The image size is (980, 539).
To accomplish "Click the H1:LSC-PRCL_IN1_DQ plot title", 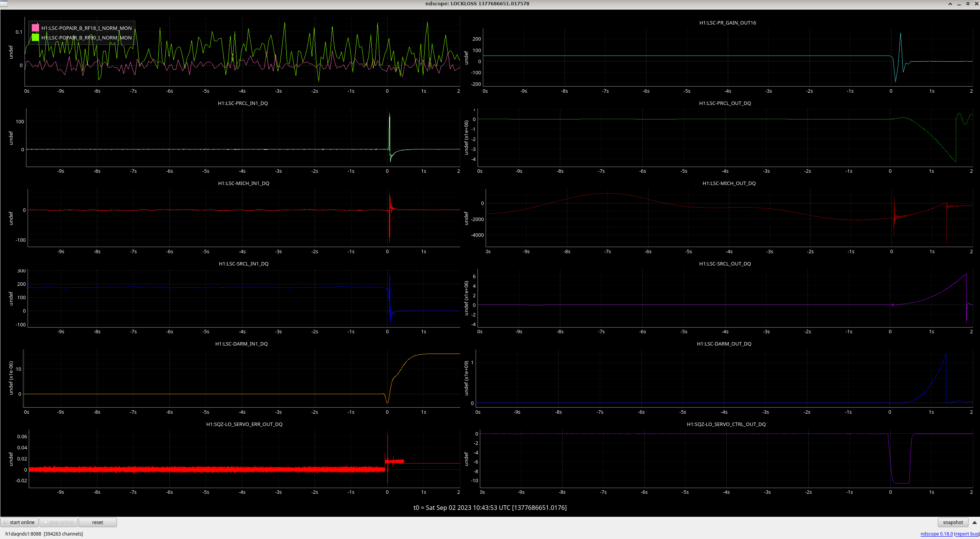I will (243, 103).
